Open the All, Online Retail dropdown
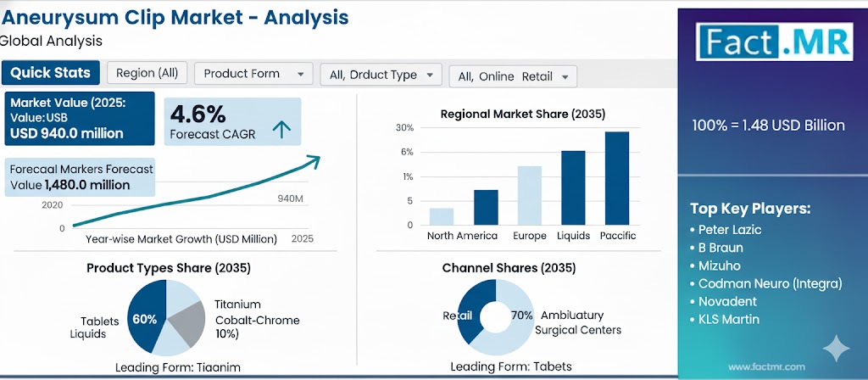Screen dimensions: 868x380 512,76
